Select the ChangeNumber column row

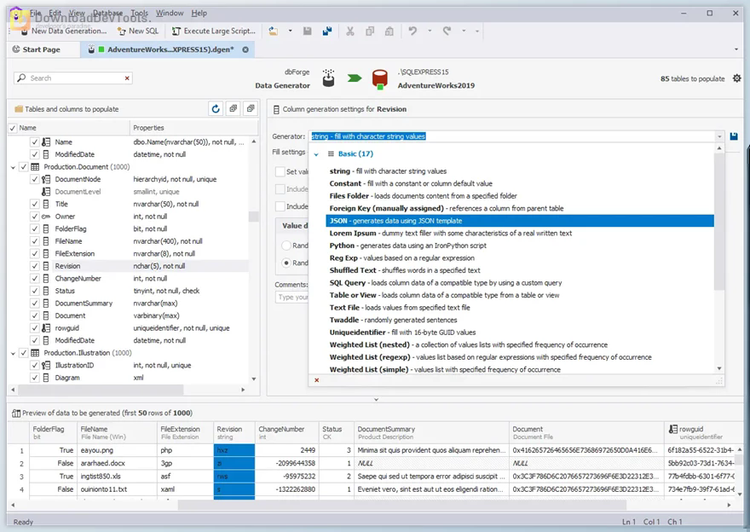click(128, 278)
